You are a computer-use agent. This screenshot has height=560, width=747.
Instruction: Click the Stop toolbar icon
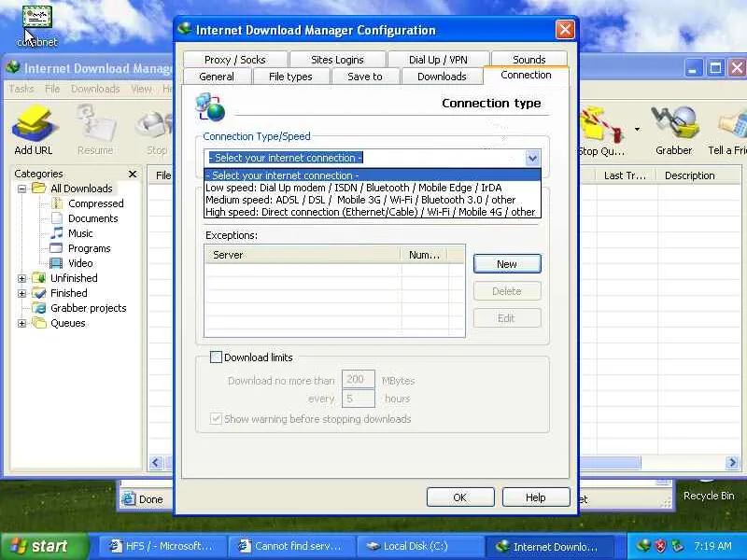155,125
